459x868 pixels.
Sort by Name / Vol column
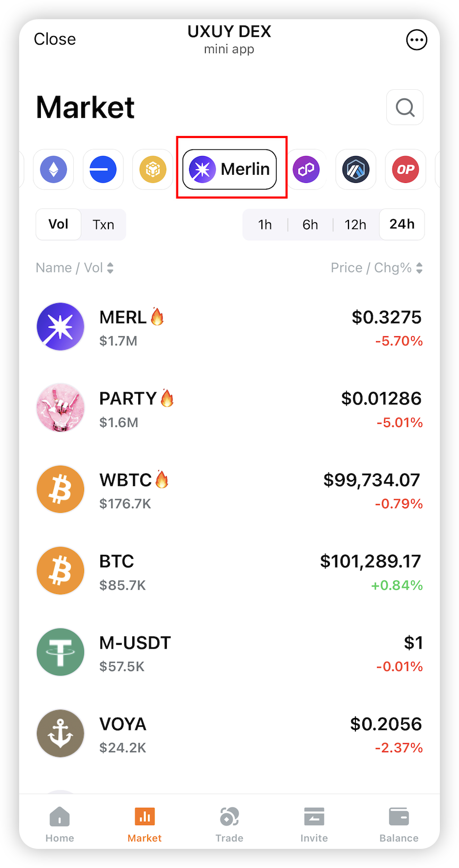tap(74, 268)
